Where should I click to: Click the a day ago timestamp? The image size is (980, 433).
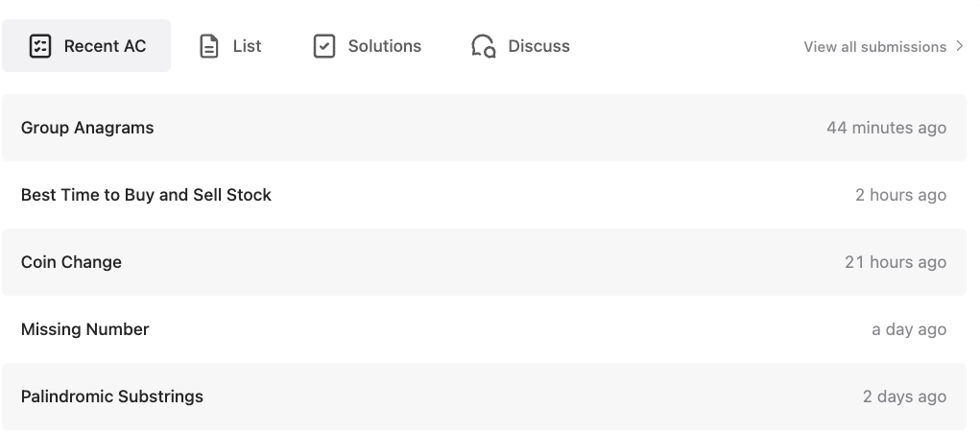pyautogui.click(x=908, y=329)
